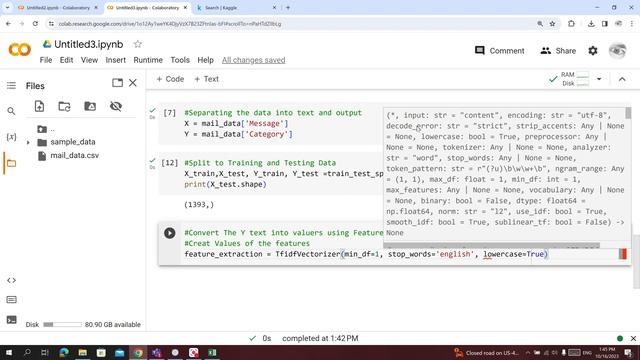Zoom indicator magnifier in address bar

click(540, 24)
